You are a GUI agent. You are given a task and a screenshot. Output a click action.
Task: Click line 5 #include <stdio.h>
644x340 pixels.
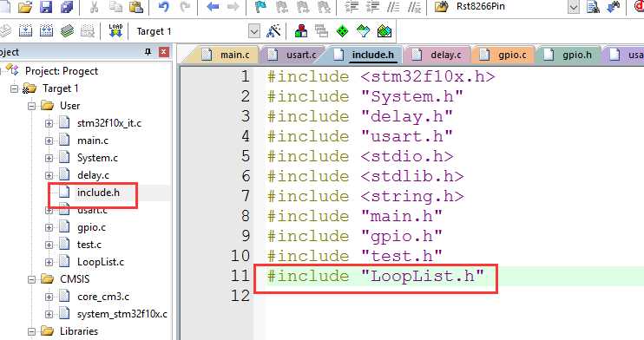360,156
